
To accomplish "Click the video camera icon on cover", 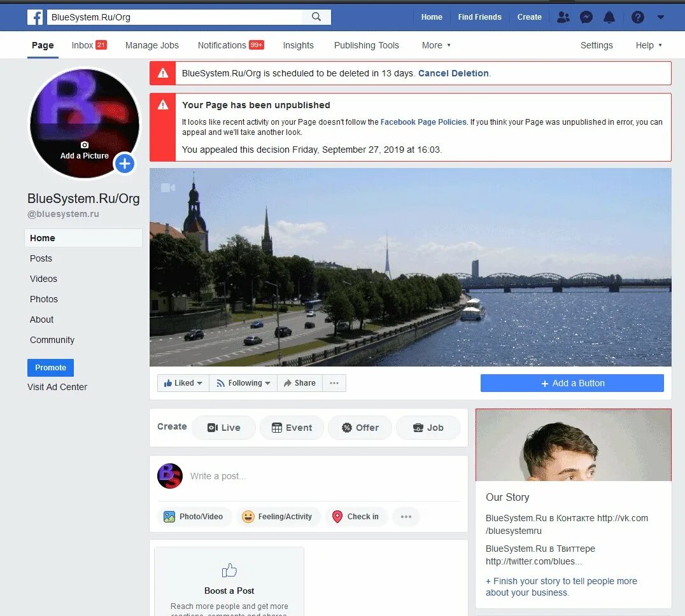I will [x=168, y=188].
